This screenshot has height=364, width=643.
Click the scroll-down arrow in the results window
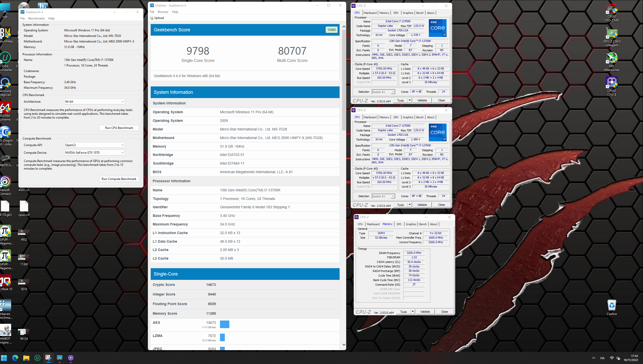coord(344,345)
